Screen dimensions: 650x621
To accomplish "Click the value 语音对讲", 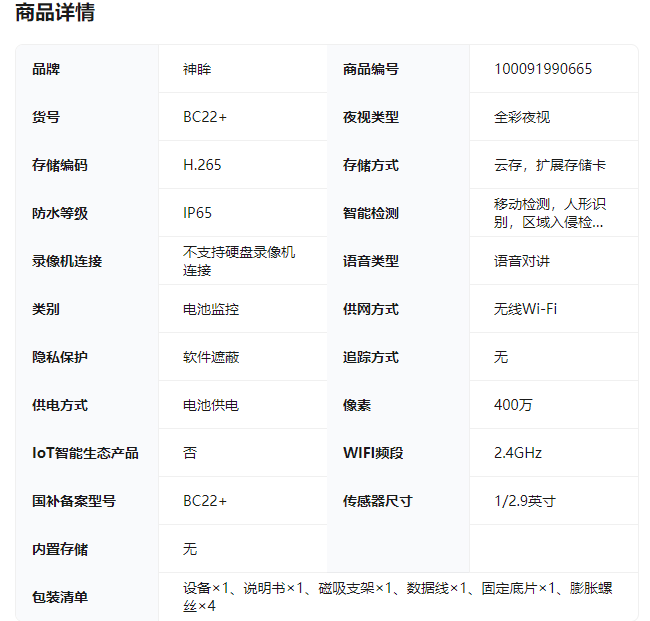I will 522,261.
